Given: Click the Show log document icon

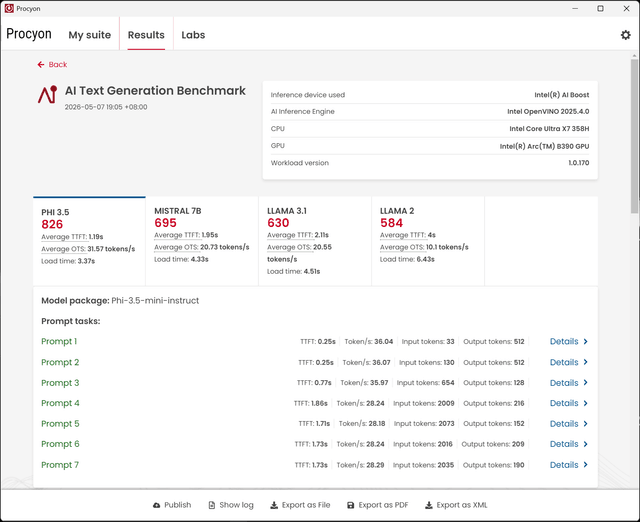Looking at the screenshot, I should pos(211,505).
